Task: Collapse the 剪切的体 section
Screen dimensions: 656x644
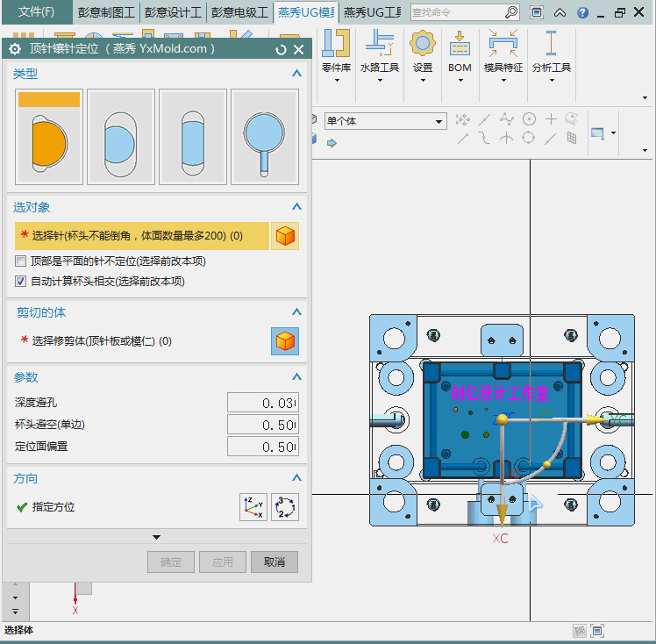Action: (296, 311)
